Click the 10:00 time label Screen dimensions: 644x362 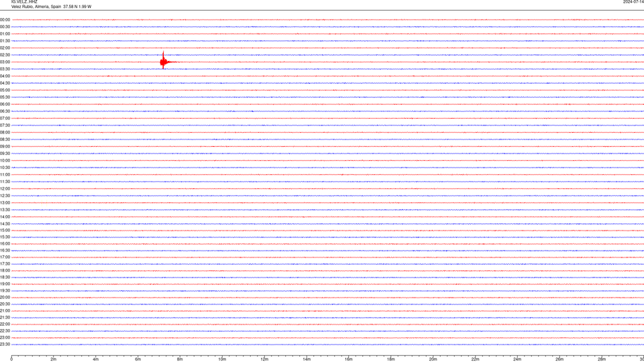coord(5,160)
